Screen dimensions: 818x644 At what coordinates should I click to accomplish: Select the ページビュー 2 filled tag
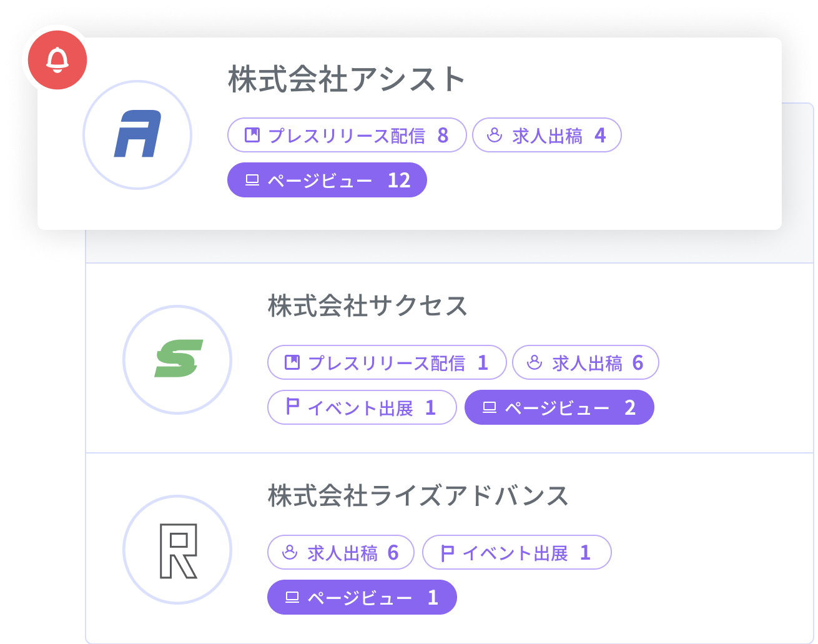[x=559, y=407]
